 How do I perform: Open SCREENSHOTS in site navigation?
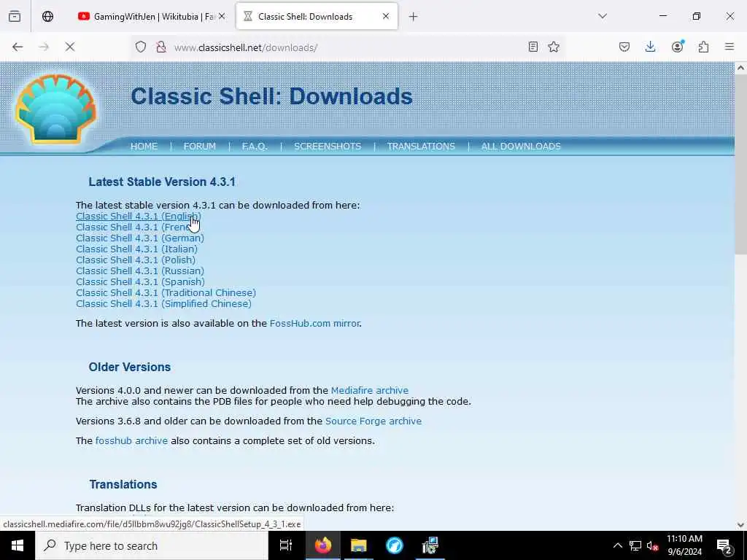point(328,146)
